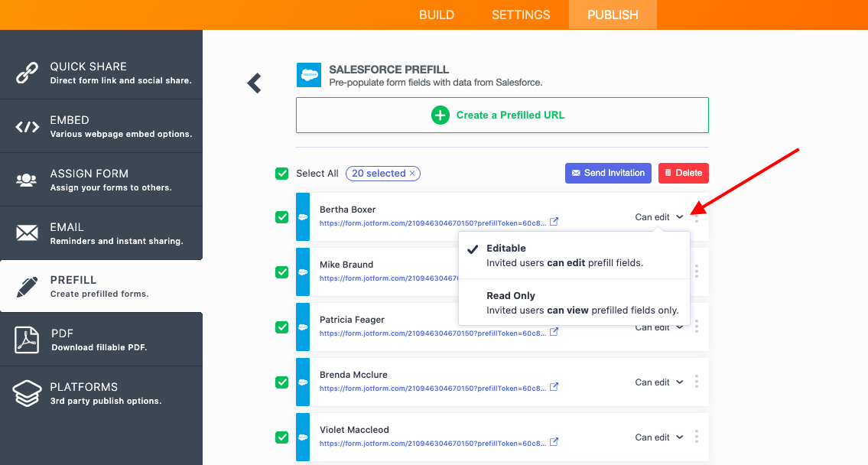Open the Email sidebar section

click(x=101, y=233)
